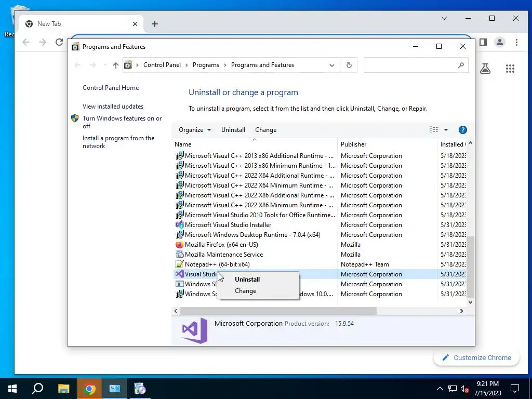Screen dimensions: 532x399
Task: Click the Visual Studio Installer list icon
Action: point(179,224)
